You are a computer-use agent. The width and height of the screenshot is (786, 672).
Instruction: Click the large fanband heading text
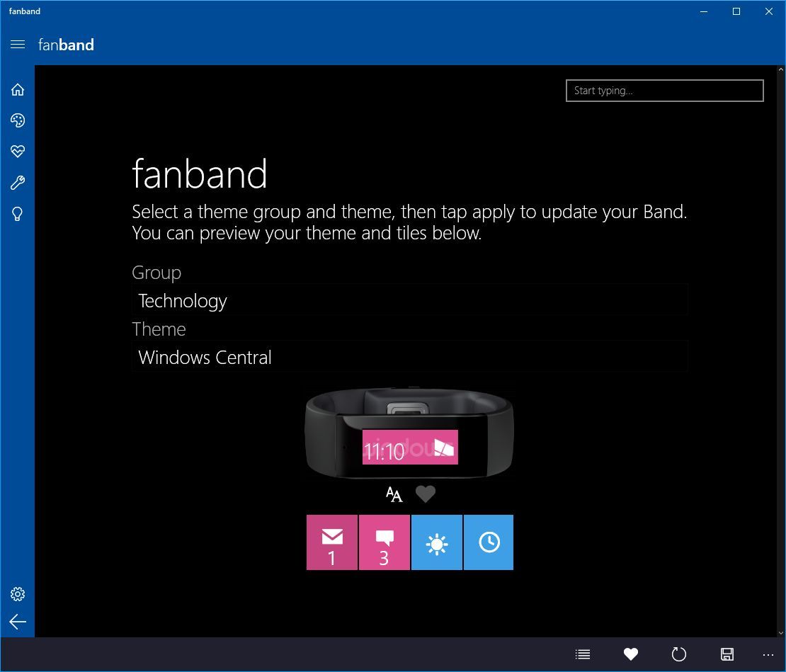click(200, 174)
